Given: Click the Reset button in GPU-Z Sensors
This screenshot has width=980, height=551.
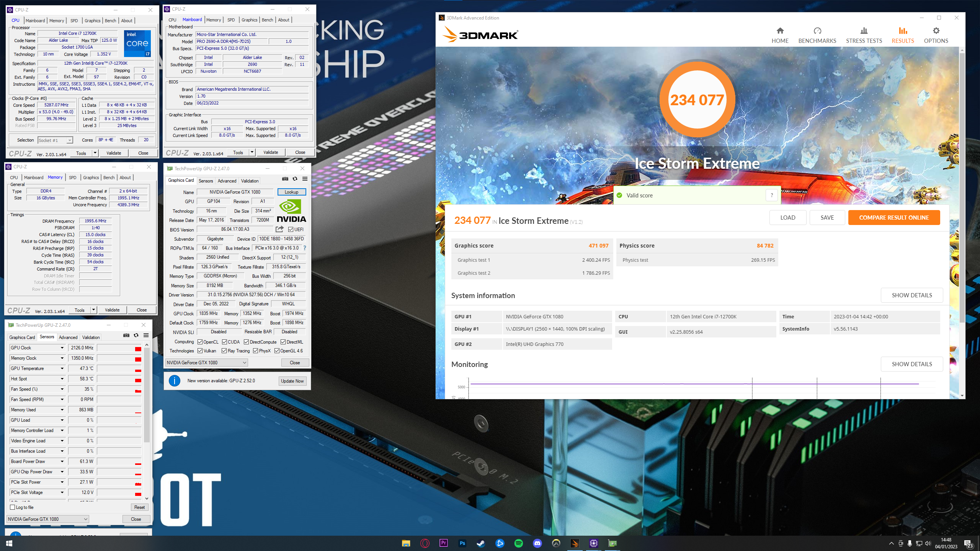Looking at the screenshot, I should (139, 507).
